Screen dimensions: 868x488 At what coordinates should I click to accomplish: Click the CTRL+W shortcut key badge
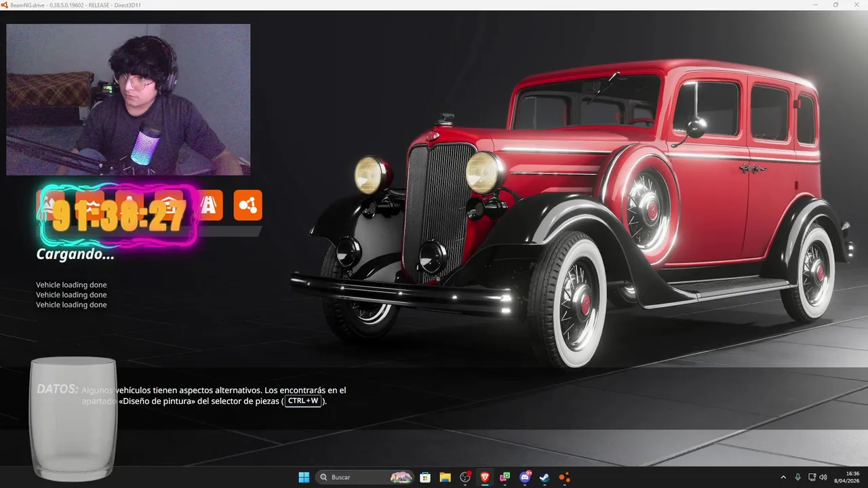click(x=302, y=401)
